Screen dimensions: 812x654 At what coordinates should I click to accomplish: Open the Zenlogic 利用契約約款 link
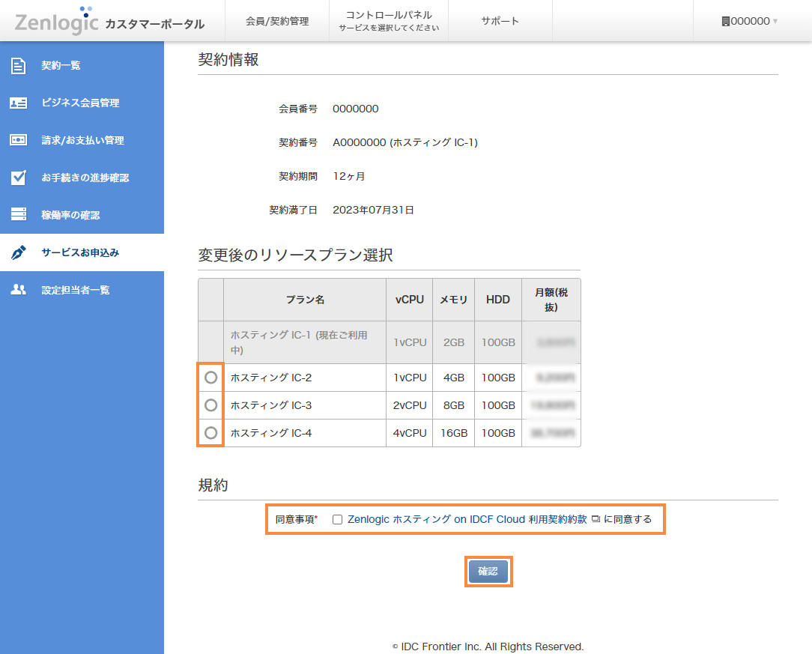466,518
